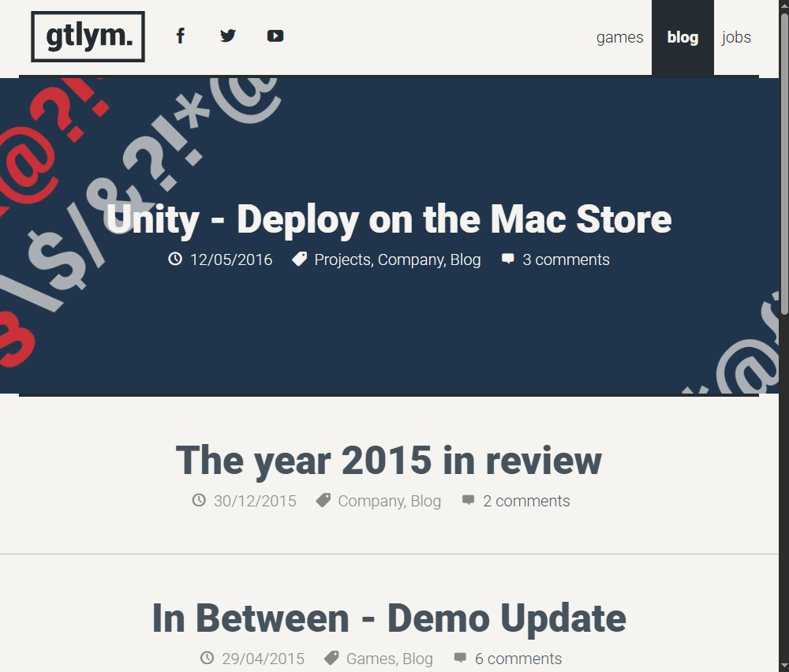The width and height of the screenshot is (789, 672).
Task: Open the Unity Deploy on Mac Store post
Action: point(388,219)
